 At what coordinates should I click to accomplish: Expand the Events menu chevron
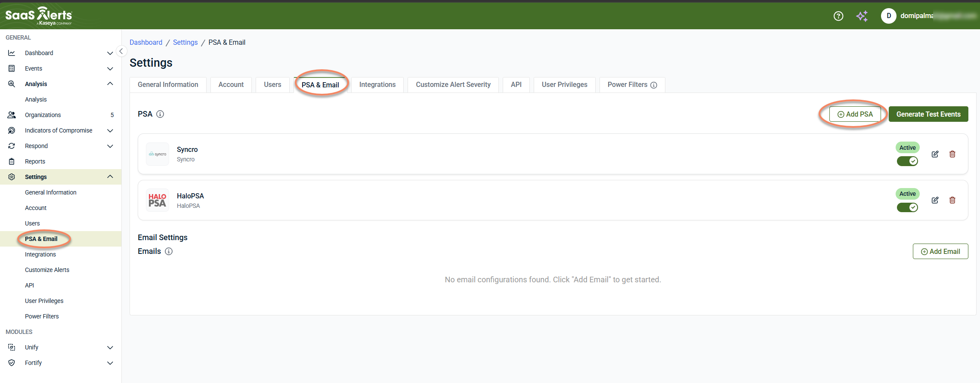[x=110, y=68]
